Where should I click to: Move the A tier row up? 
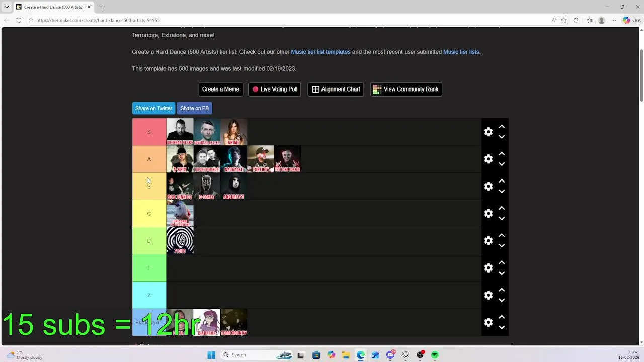pos(502,154)
